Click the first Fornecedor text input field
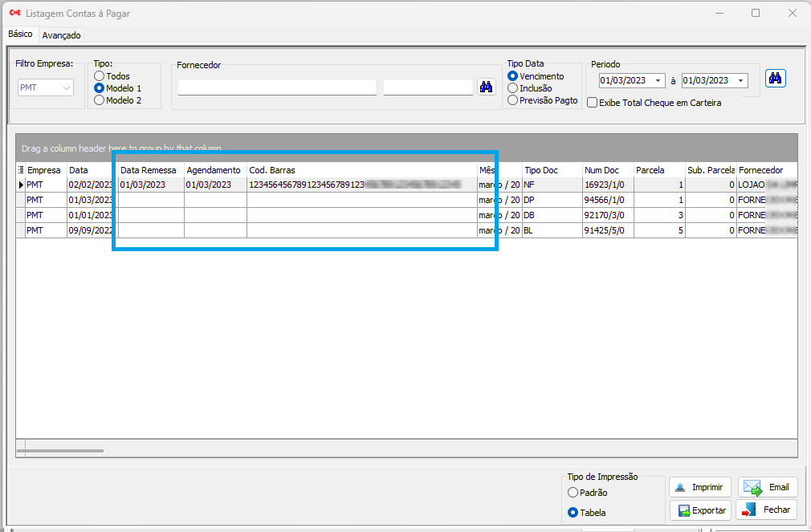Viewport: 811px width, 532px height. point(277,87)
